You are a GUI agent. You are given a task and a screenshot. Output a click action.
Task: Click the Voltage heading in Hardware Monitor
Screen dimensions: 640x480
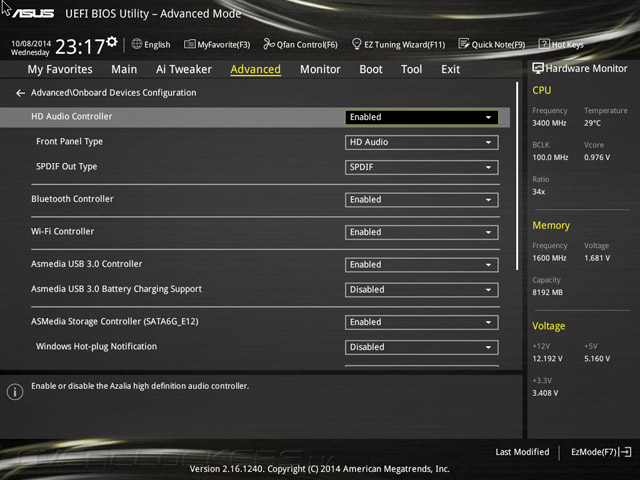[x=549, y=326]
